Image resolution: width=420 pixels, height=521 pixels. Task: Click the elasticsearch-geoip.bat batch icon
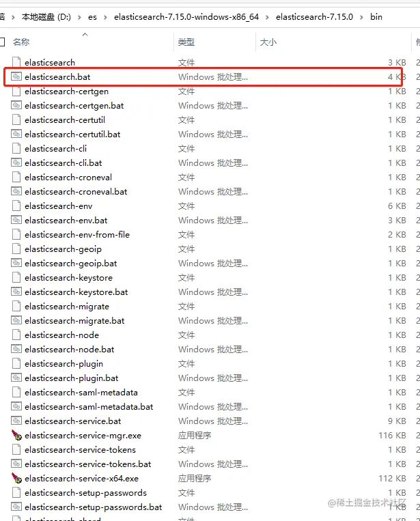pos(16,263)
